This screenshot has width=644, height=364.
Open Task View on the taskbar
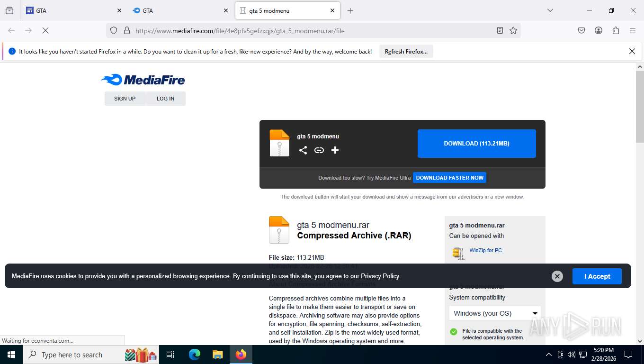coord(170,355)
